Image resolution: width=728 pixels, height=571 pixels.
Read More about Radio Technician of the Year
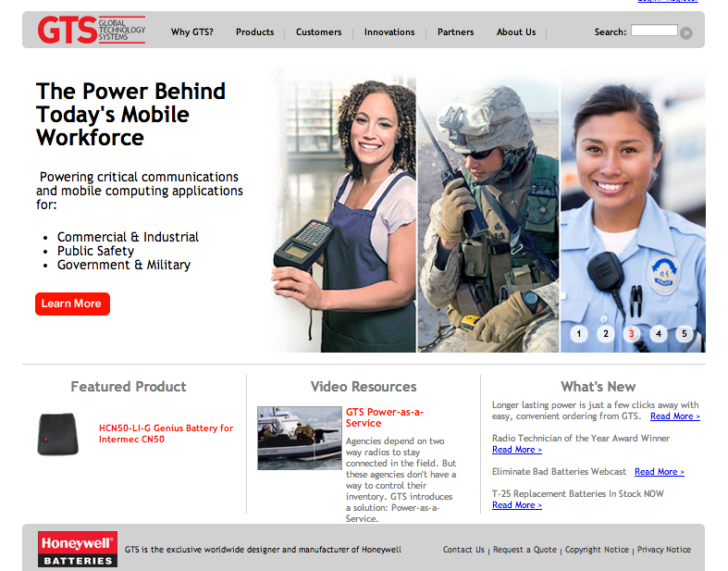tap(517, 450)
